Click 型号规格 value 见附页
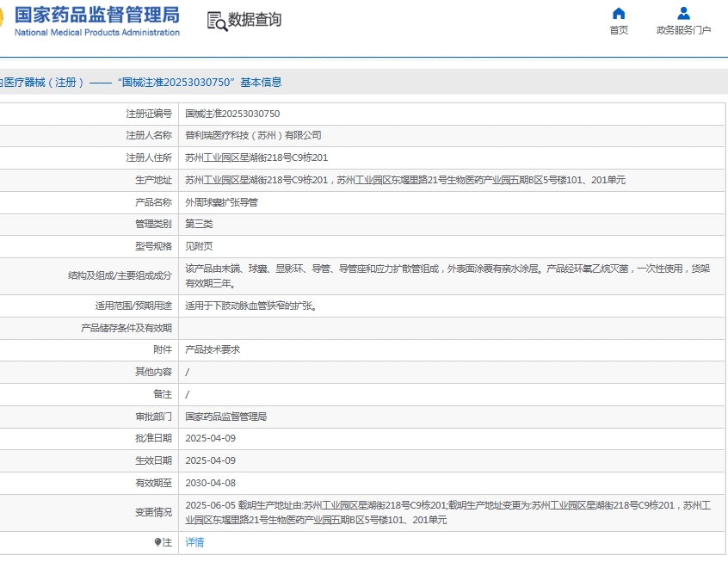 [x=199, y=246]
